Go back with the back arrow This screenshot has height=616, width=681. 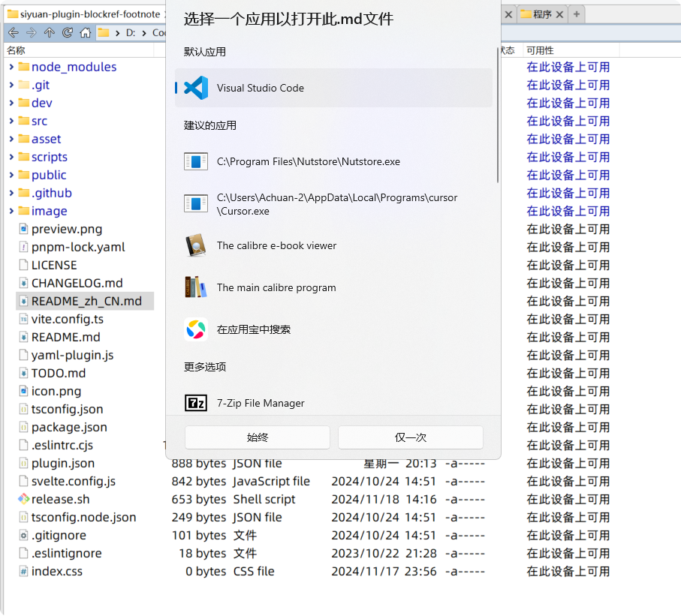click(14, 32)
